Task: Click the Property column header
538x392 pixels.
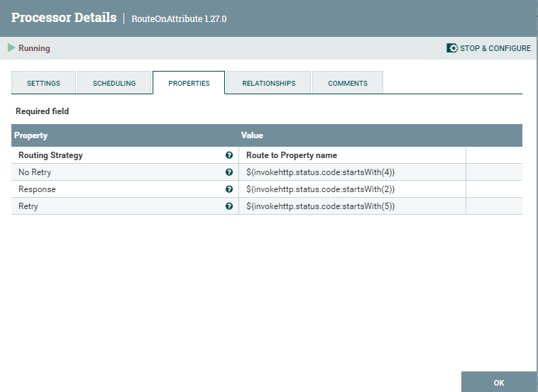Action: (31, 135)
